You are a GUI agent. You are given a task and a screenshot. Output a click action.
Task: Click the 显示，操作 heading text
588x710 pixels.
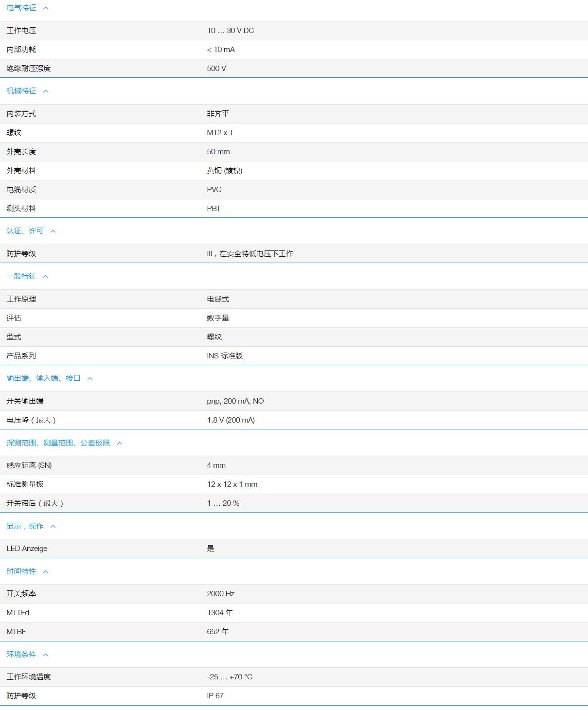pyautogui.click(x=25, y=526)
